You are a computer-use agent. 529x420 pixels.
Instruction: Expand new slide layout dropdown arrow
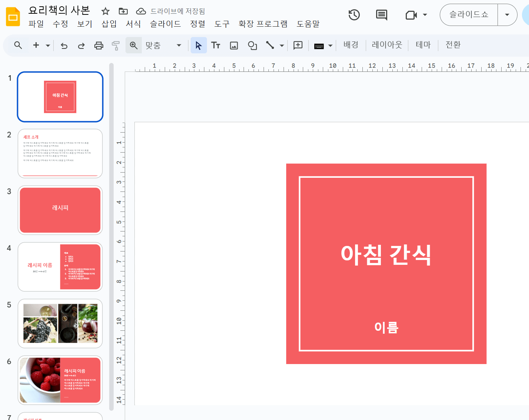[x=48, y=46]
